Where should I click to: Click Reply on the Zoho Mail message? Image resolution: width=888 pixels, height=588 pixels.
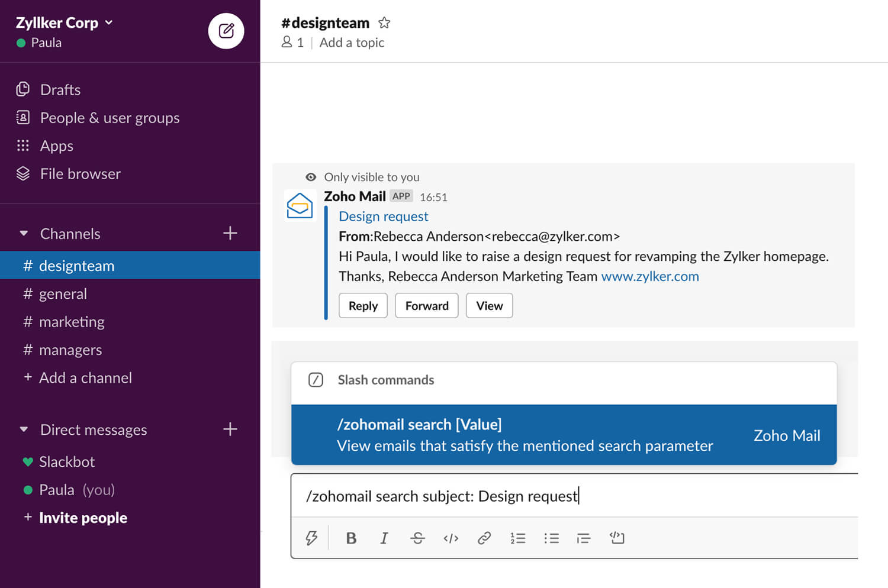[x=363, y=306]
